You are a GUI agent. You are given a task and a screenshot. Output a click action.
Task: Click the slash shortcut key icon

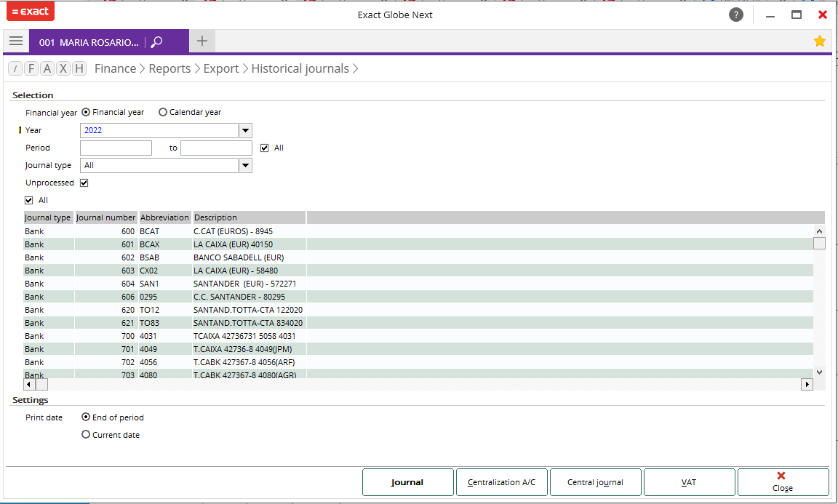click(x=15, y=68)
